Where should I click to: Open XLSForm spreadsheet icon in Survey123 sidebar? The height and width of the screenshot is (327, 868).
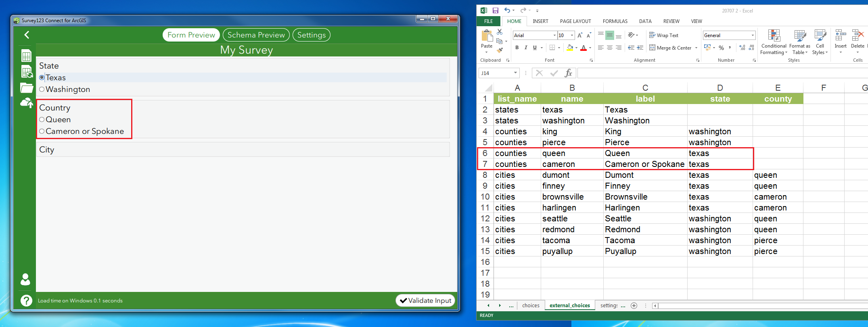27,56
